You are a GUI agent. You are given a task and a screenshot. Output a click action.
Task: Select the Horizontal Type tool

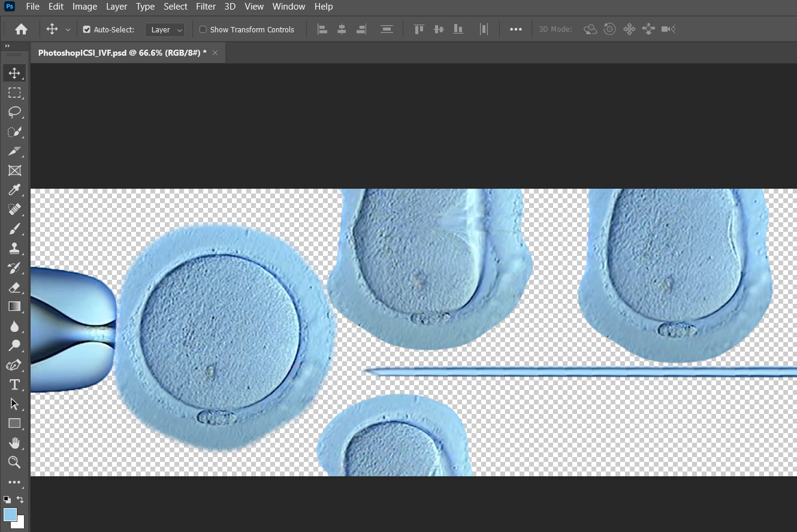pos(14,385)
